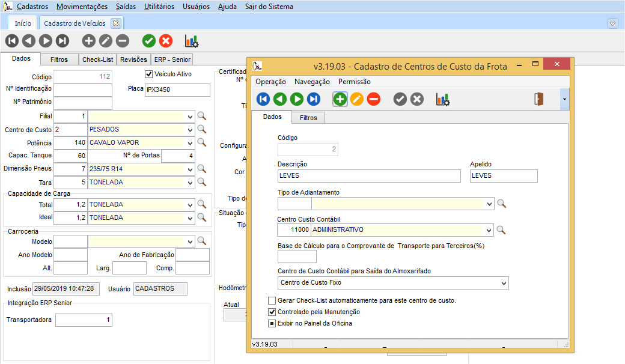
Task: Click the red delete record icon in dialog
Action: click(x=374, y=100)
